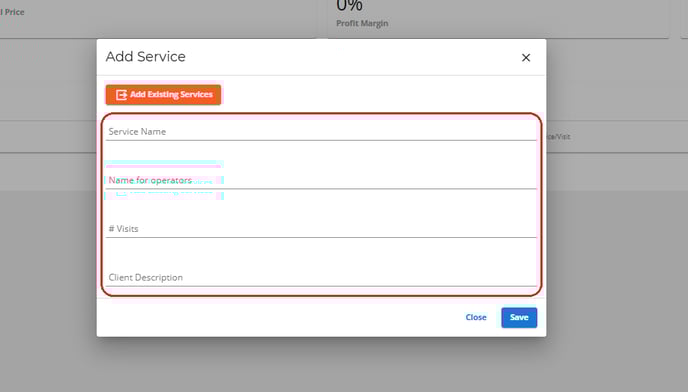Dismiss the modal using the X icon
The width and height of the screenshot is (688, 392).
(x=526, y=58)
